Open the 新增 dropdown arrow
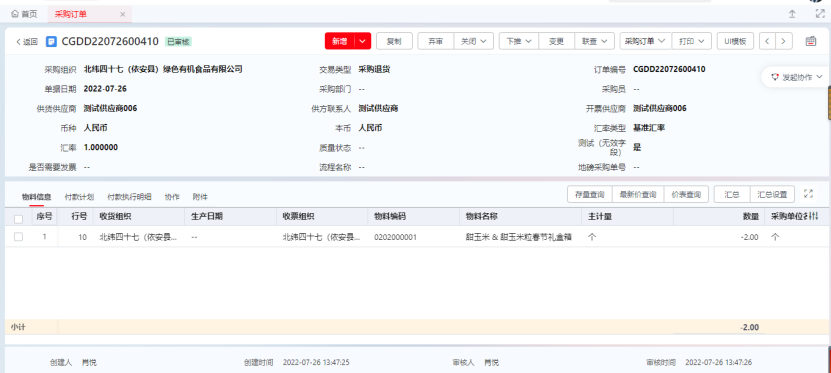The image size is (831, 373). click(363, 41)
